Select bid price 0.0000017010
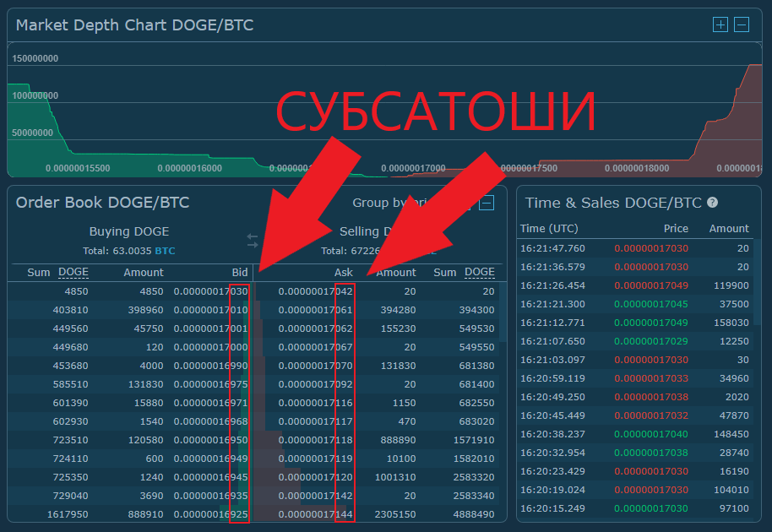 pyautogui.click(x=210, y=310)
